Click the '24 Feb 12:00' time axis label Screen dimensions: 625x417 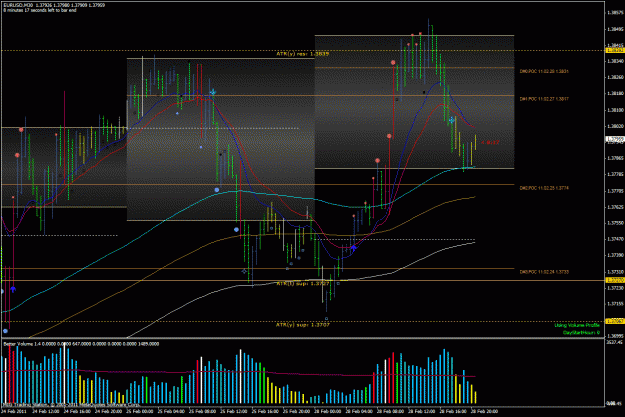(46, 411)
